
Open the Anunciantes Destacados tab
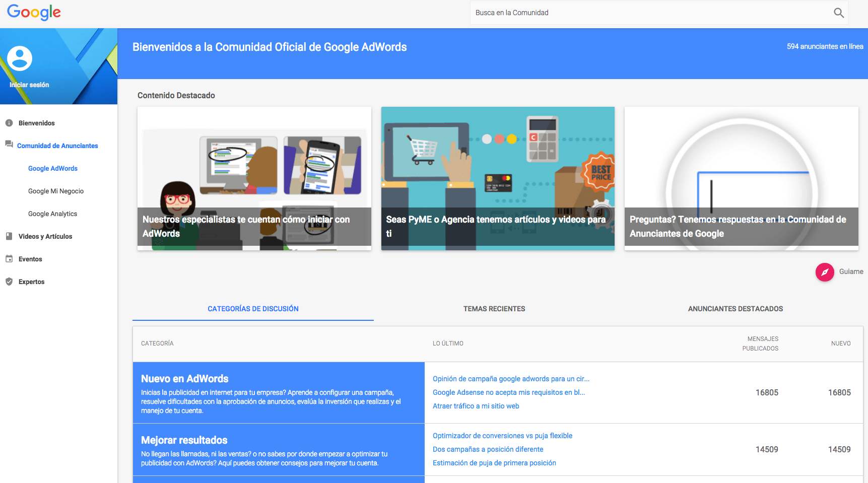point(735,309)
